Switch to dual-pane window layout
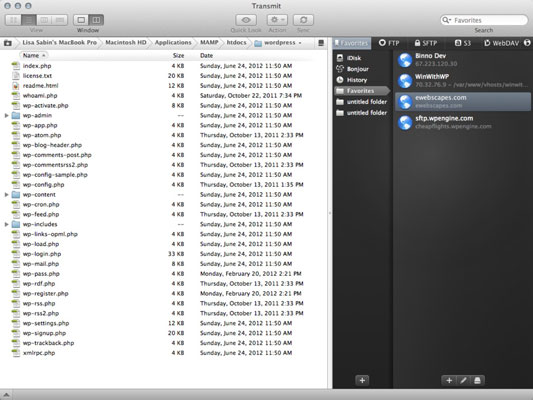The height and width of the screenshot is (400, 533). (96, 20)
